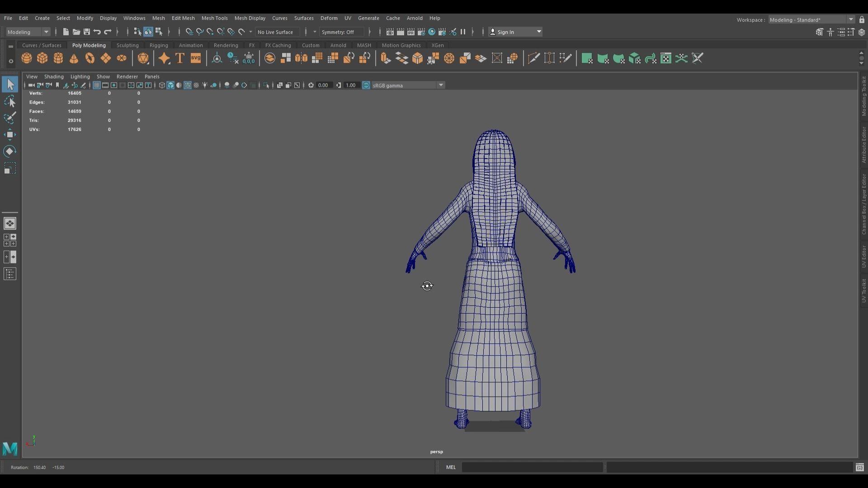Apply Spherical UV mapping from the shelf
The width and height of the screenshot is (868, 488).
click(x=619, y=58)
